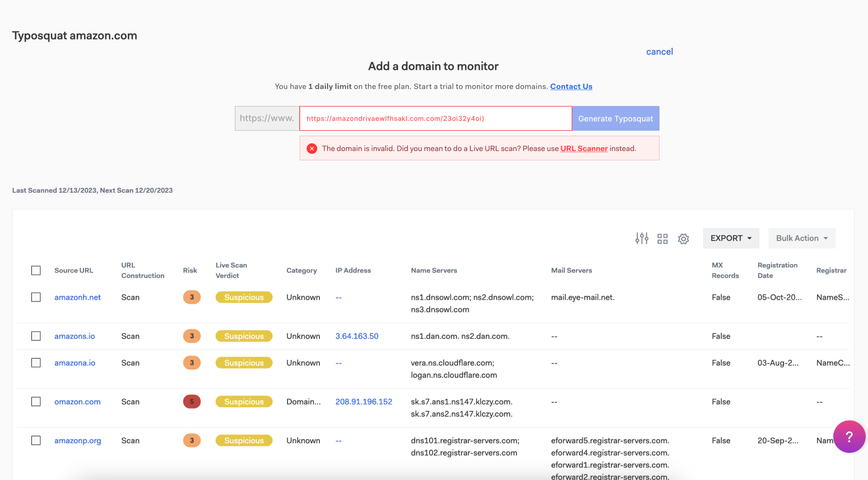The width and height of the screenshot is (868, 480).
Task: Open the amazonp.org source URL
Action: click(x=77, y=440)
